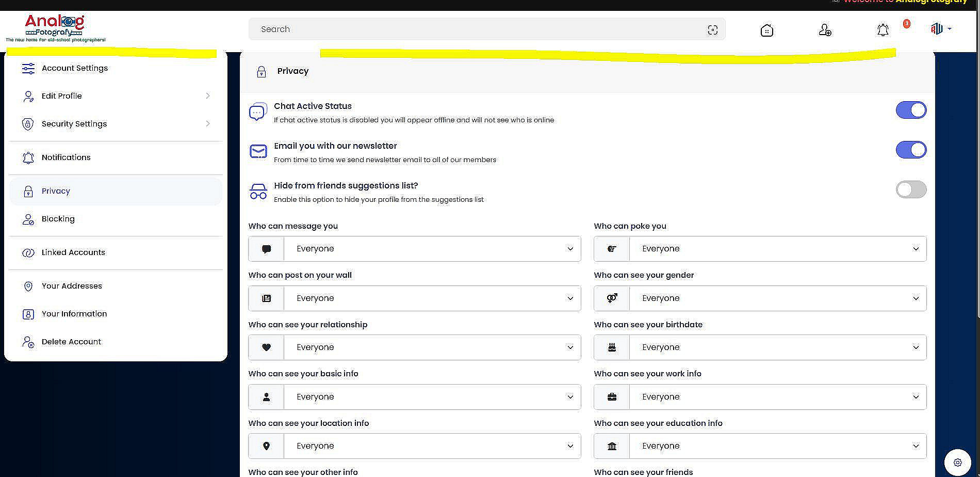Open Who can see your education info dropdown
The image size is (980, 477).
coord(778,446)
